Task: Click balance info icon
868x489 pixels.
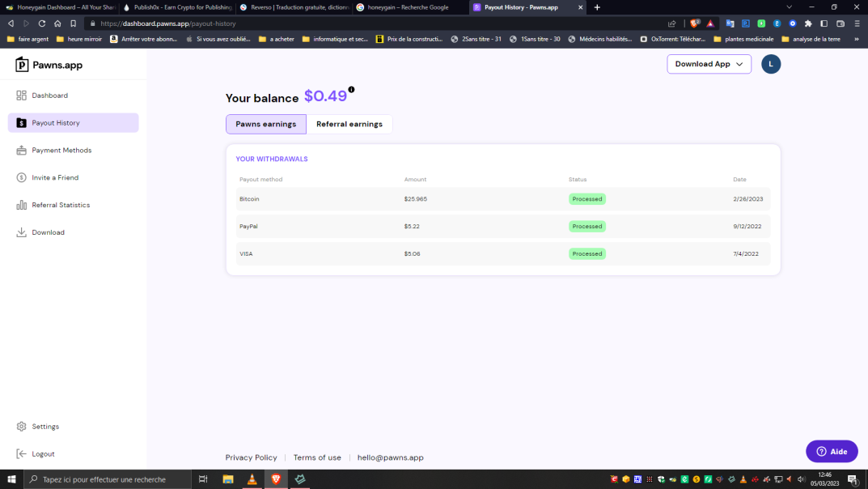Action: (351, 90)
